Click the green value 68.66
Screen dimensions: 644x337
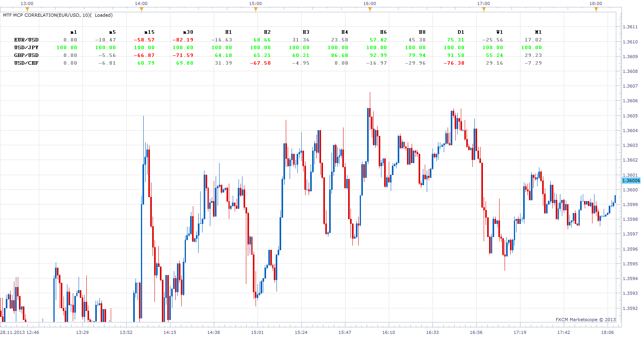(x=262, y=40)
